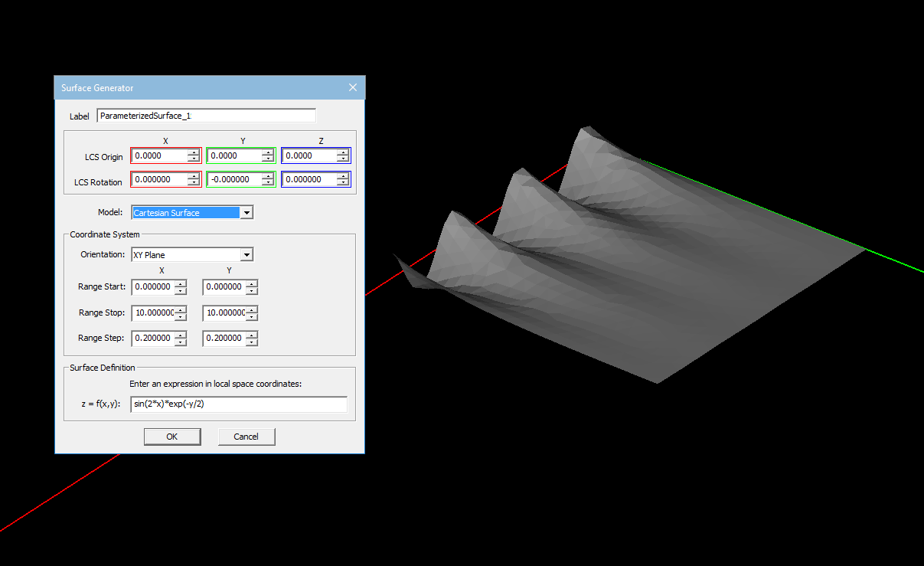Increase the Range Start X value
The height and width of the screenshot is (566, 924).
181,284
